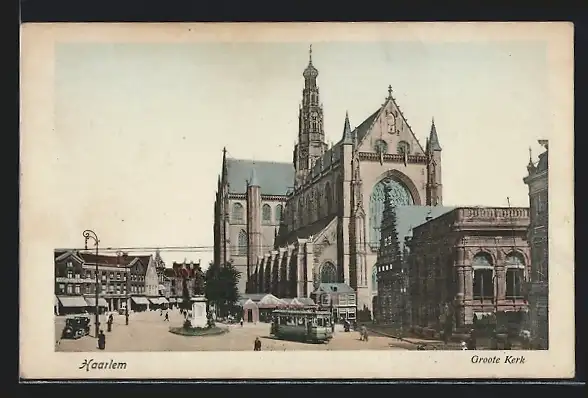Click the tall church tower spire
The image size is (588, 398).
(x=311, y=113)
